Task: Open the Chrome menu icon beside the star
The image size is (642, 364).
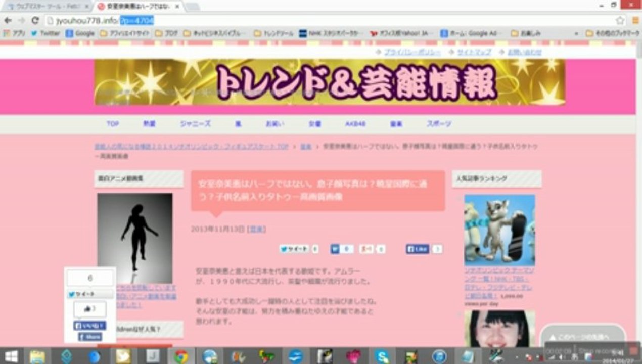Action: pyautogui.click(x=635, y=21)
